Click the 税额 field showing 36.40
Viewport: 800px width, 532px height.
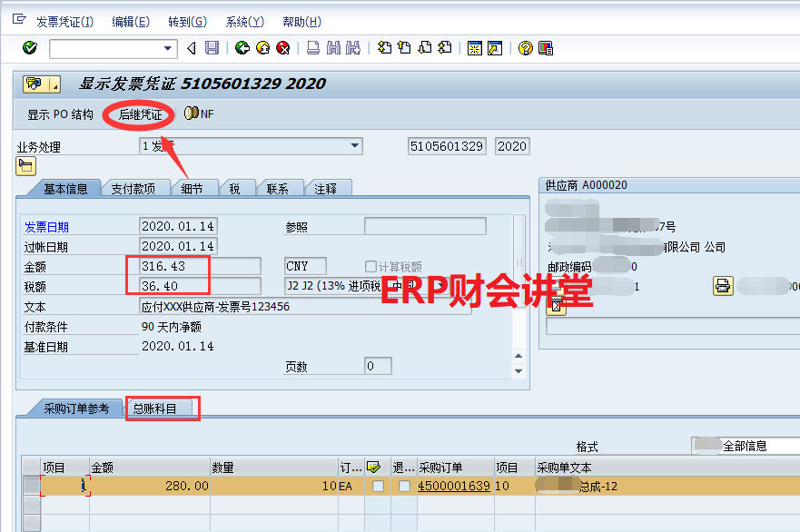coord(200,286)
